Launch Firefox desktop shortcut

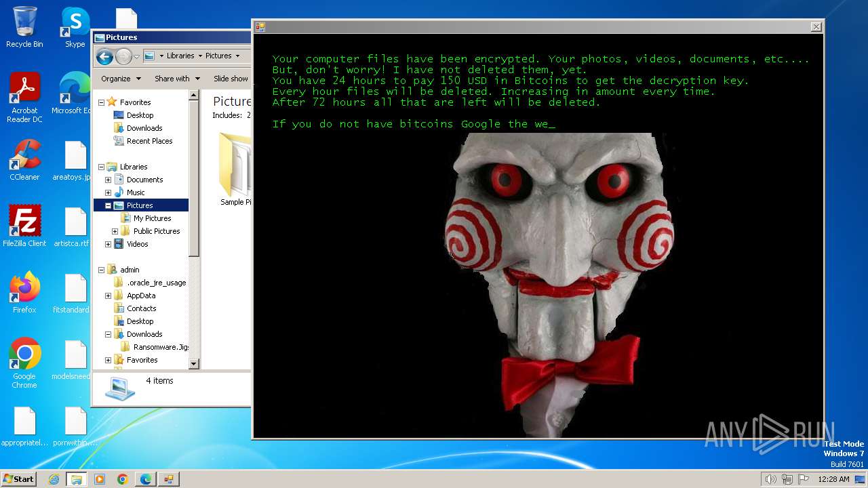[24, 293]
